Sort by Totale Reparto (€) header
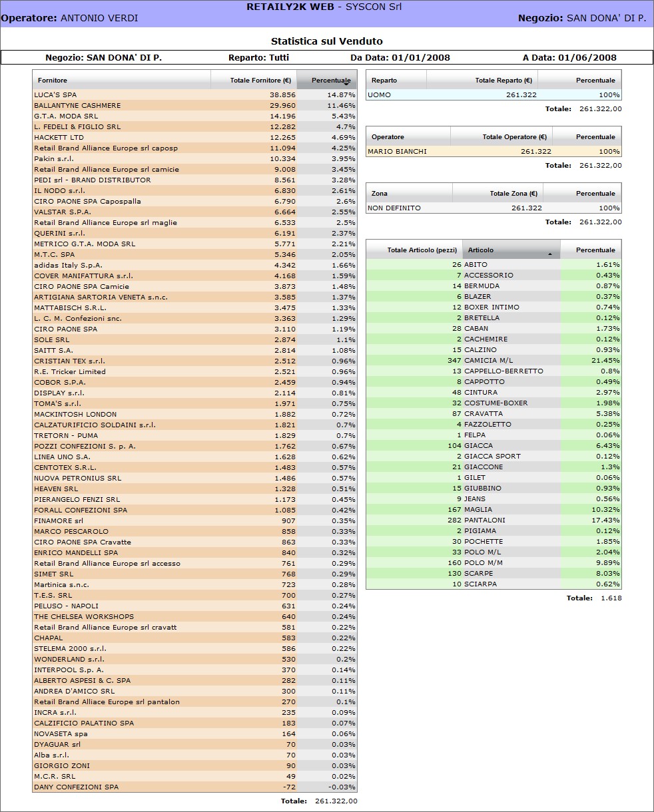Image resolution: width=654 pixels, height=812 pixels. point(482,80)
